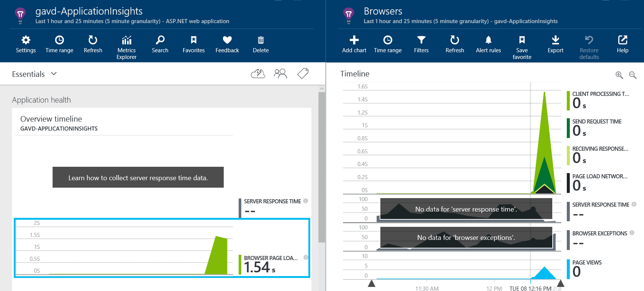This screenshot has width=644, height=291.
Task: Refresh the gavd-ApplicationInsights blade
Action: [x=93, y=44]
